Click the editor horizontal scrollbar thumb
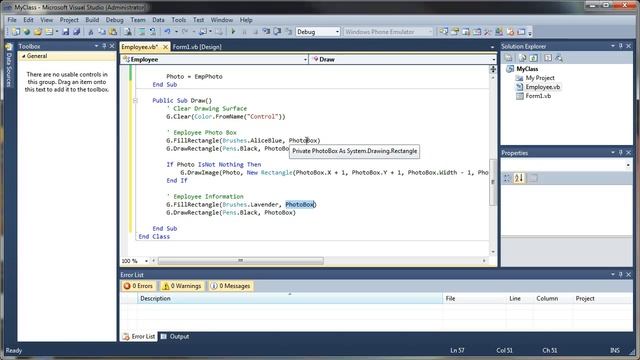The height and width of the screenshot is (360, 640). click(241, 260)
